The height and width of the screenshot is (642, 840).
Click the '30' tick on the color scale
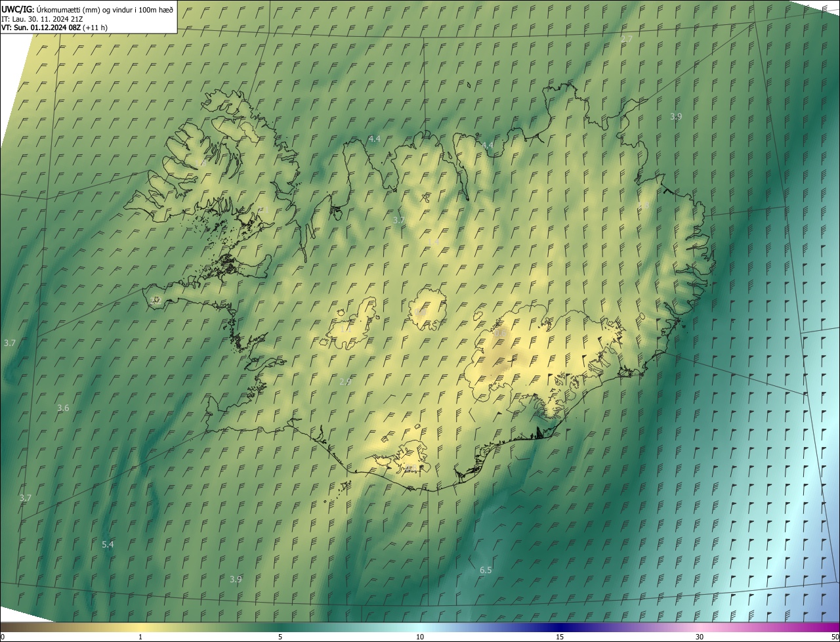tap(700, 637)
